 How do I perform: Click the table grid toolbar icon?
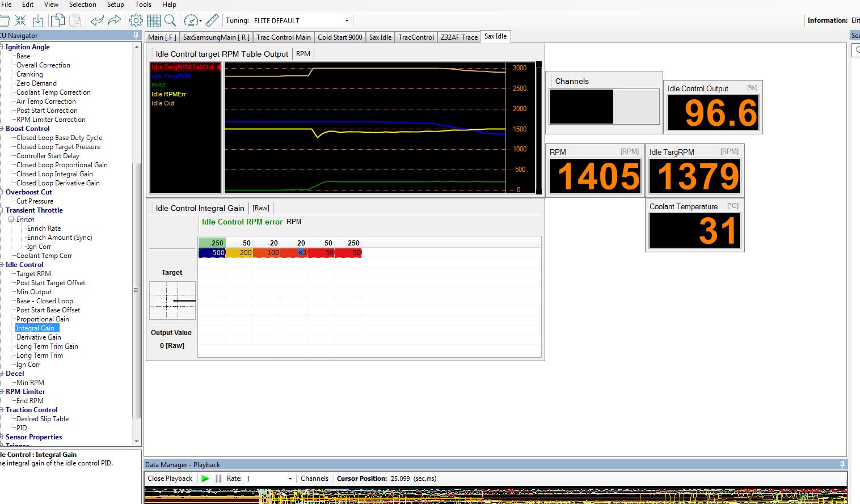click(154, 21)
